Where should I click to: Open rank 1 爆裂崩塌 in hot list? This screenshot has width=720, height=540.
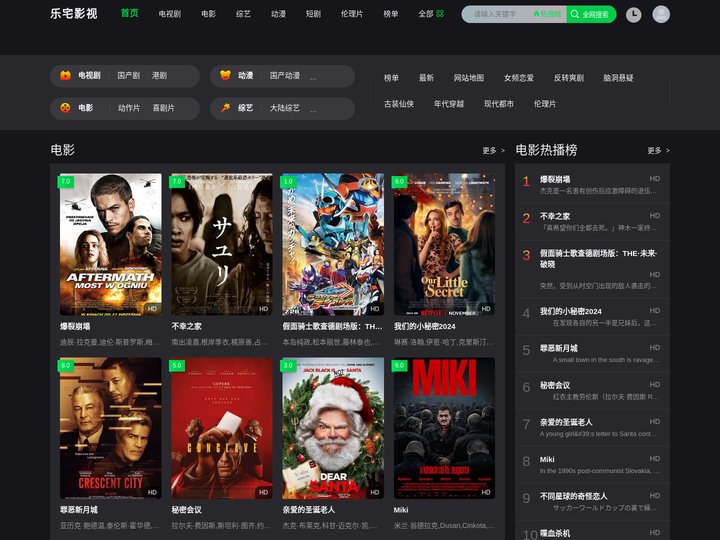592,185
